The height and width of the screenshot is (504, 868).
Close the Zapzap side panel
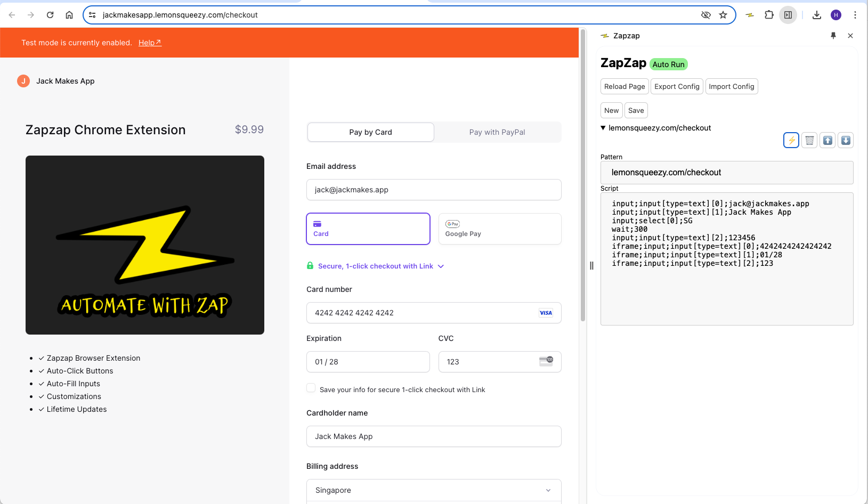[850, 36]
